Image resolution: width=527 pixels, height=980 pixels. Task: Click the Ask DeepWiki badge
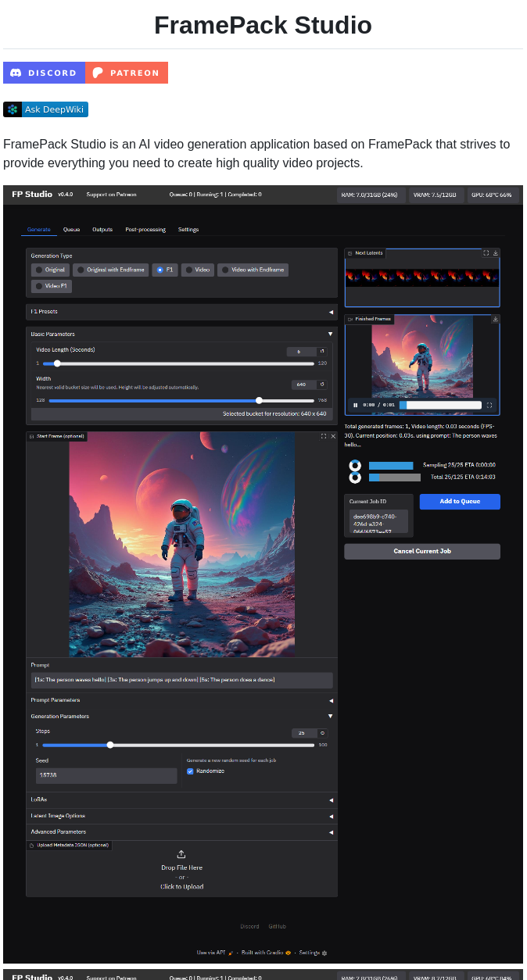45,109
